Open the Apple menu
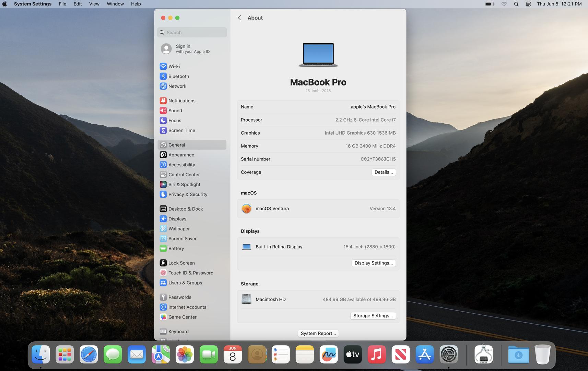 coord(5,4)
